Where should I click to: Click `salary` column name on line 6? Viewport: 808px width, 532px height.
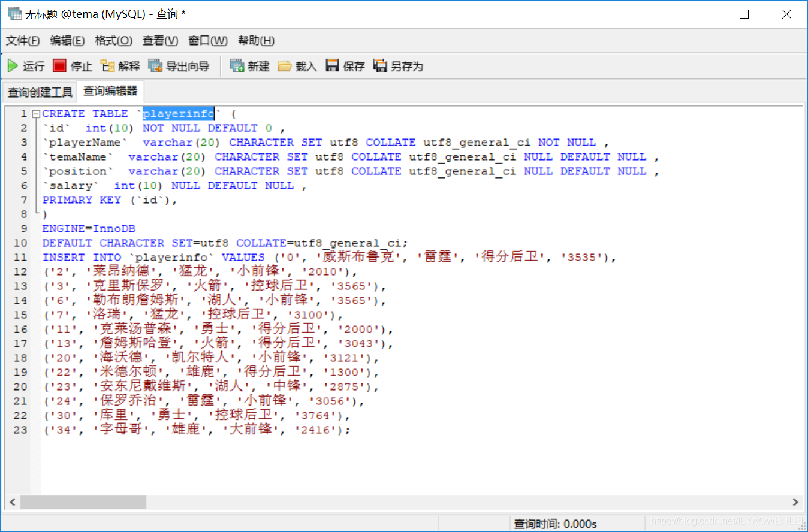point(71,186)
